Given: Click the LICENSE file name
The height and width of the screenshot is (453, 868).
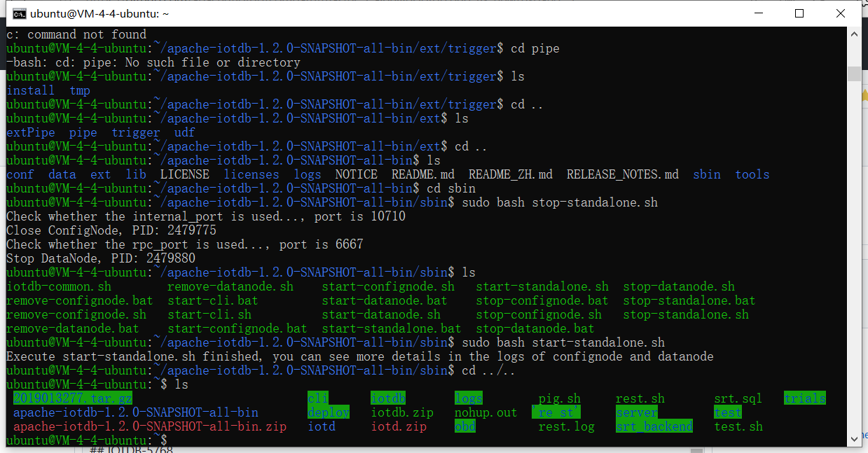Looking at the screenshot, I should click(x=185, y=174).
